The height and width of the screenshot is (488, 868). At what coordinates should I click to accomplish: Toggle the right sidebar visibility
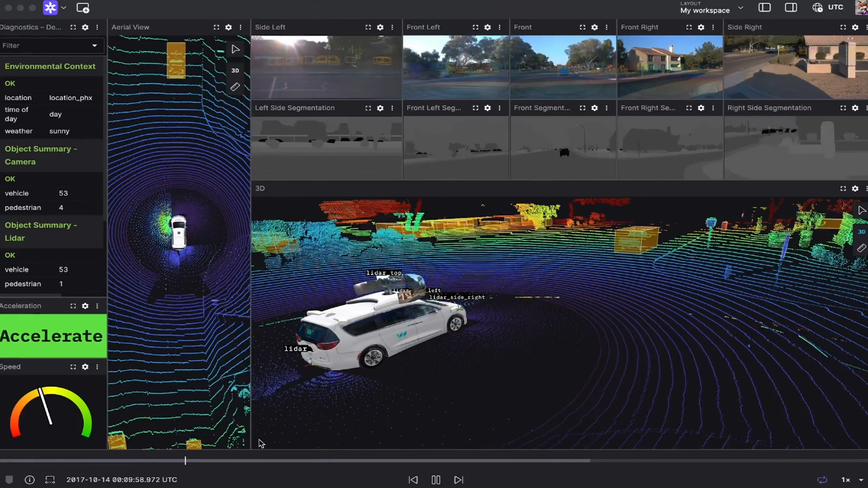point(791,8)
